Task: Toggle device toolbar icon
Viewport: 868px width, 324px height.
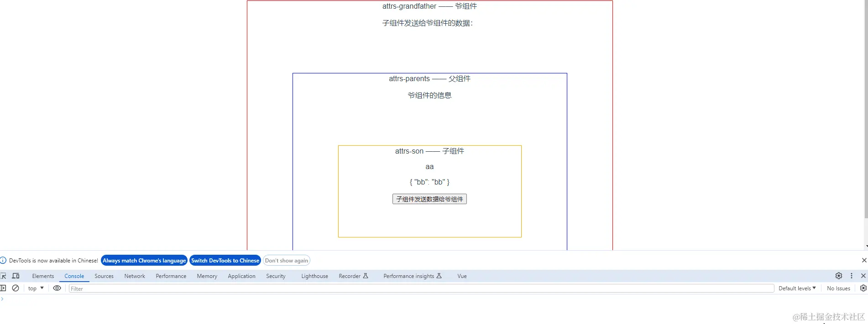Action: (x=16, y=276)
